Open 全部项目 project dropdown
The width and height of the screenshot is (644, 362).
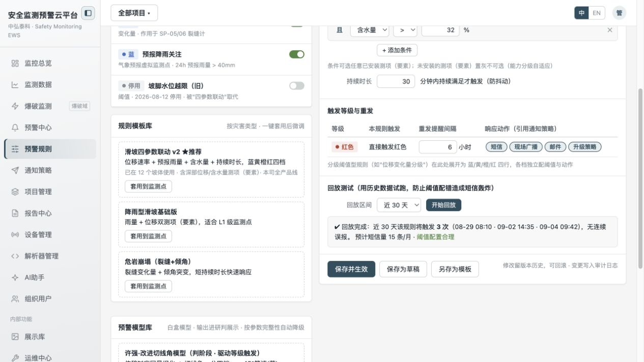point(134,13)
